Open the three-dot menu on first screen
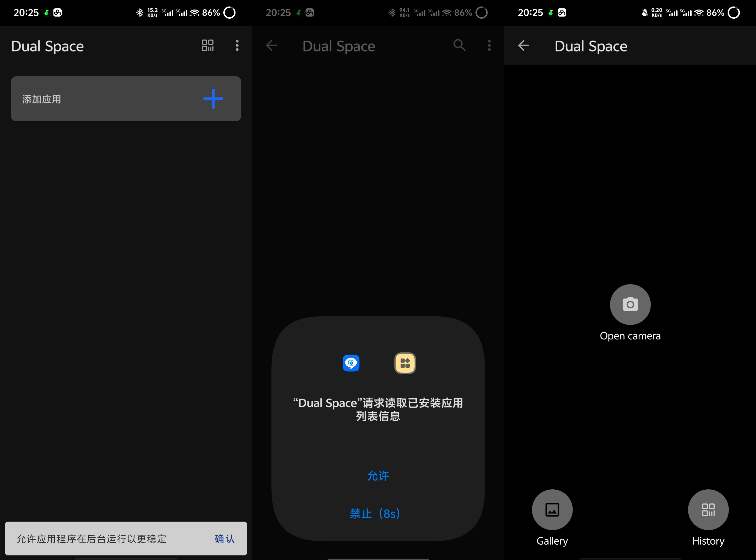This screenshot has width=756, height=560. (237, 45)
